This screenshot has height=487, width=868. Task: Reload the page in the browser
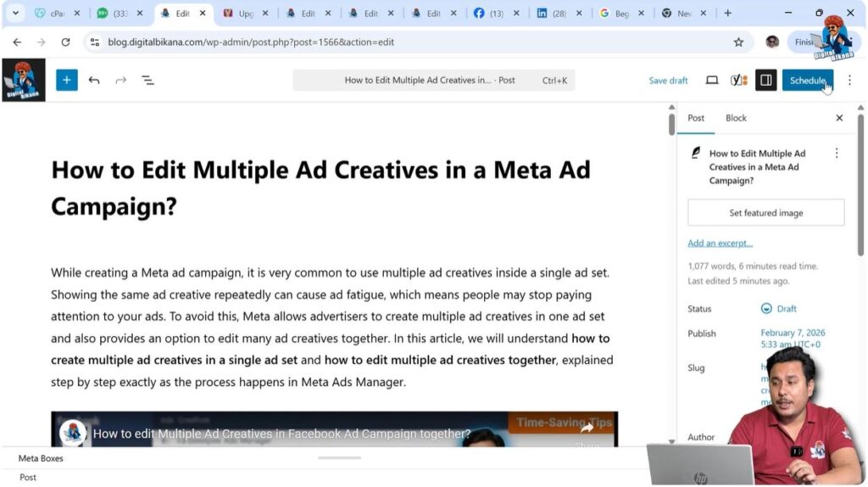point(65,42)
